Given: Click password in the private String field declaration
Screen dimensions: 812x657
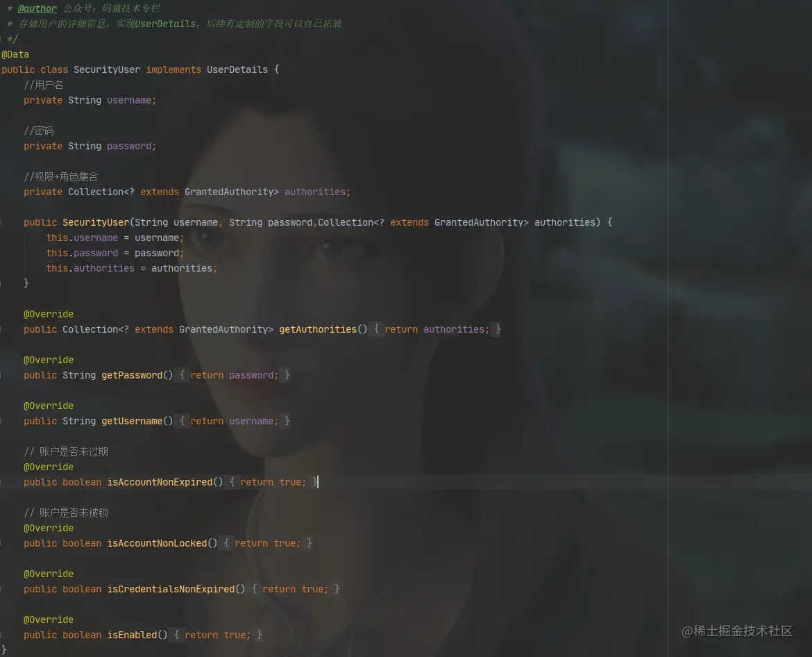Looking at the screenshot, I should pos(129,146).
